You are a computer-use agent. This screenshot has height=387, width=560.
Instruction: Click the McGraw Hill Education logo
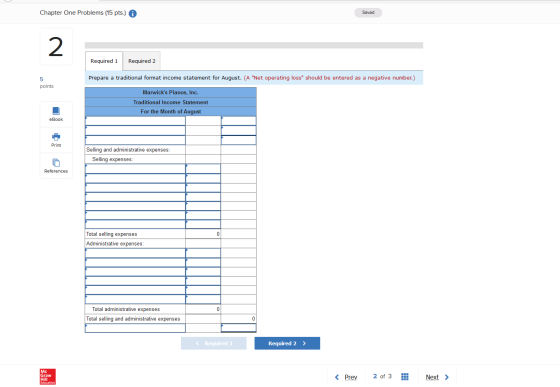[x=48, y=377]
